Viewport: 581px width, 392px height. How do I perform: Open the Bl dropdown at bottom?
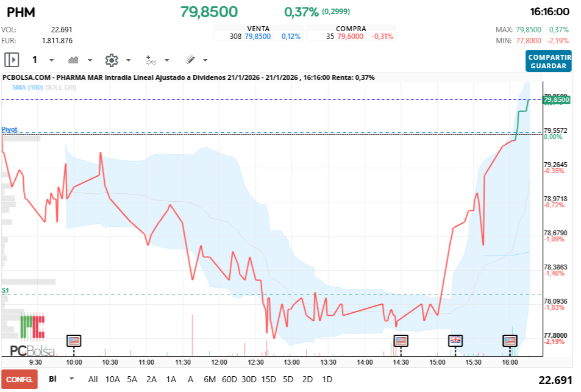[x=59, y=379]
